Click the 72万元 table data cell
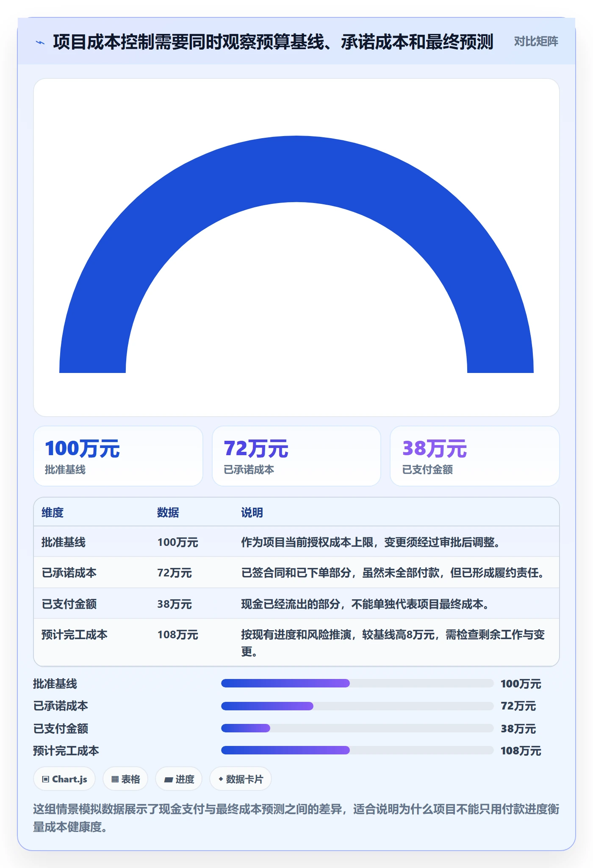This screenshot has width=593, height=868. (175, 573)
